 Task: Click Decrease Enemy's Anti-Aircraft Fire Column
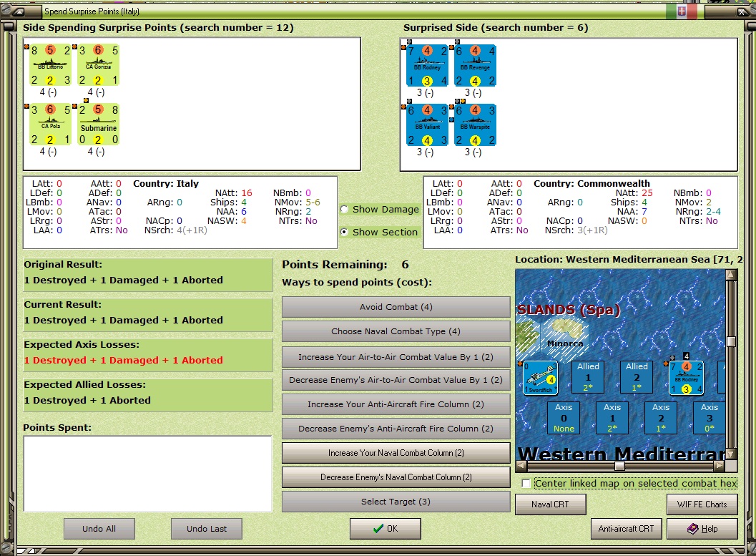pos(396,428)
